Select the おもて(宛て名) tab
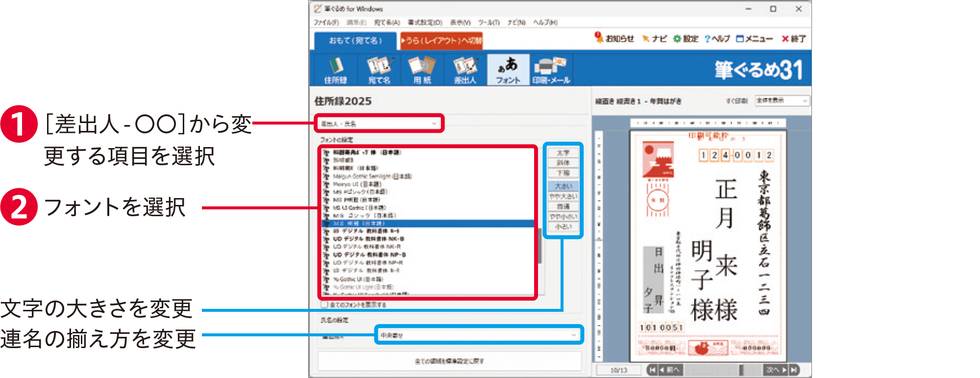Viewport: 980px width, 378px height. 355,41
